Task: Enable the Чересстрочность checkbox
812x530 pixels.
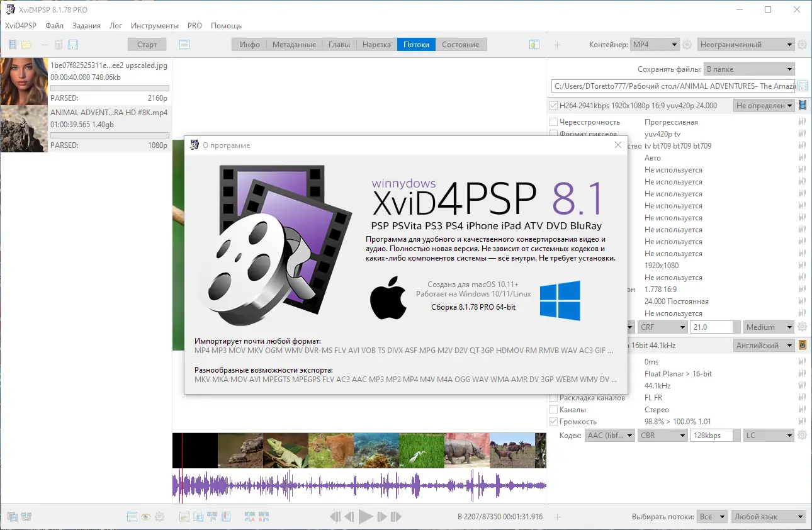Action: [553, 122]
